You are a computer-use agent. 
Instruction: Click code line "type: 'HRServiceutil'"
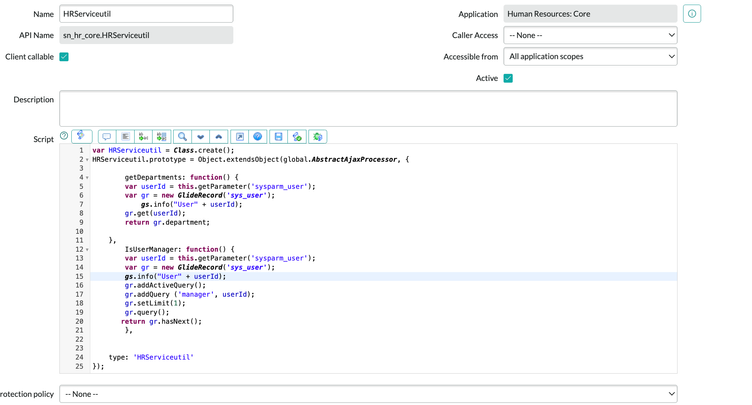point(151,357)
